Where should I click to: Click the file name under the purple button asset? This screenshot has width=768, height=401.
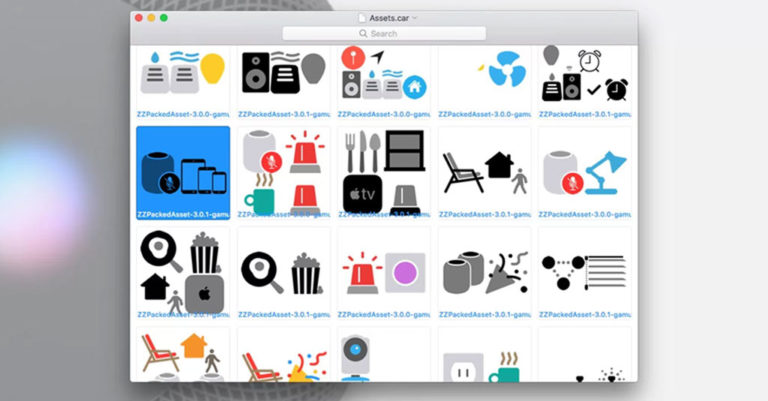[x=384, y=315]
